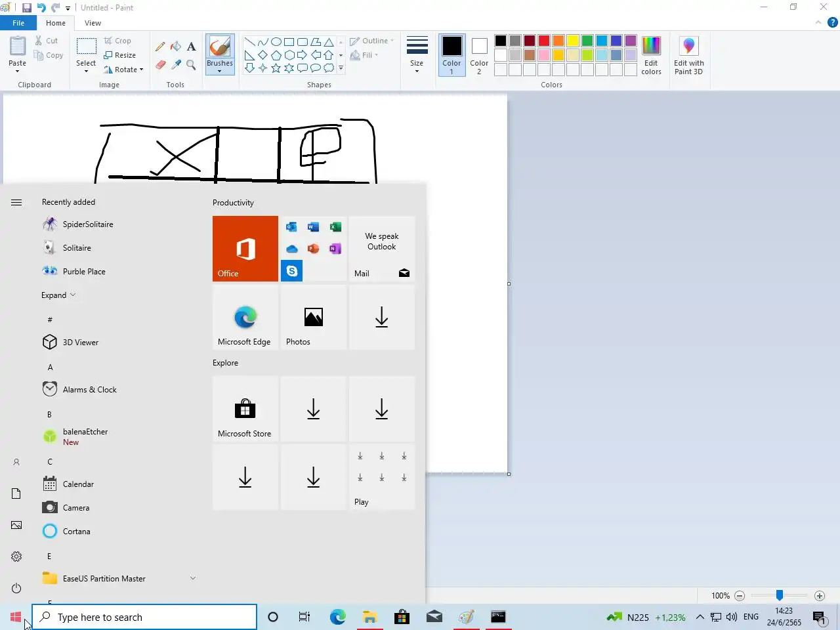Undo last action from quick access toolbar
Viewport: 840px width, 630px height.
click(41, 8)
